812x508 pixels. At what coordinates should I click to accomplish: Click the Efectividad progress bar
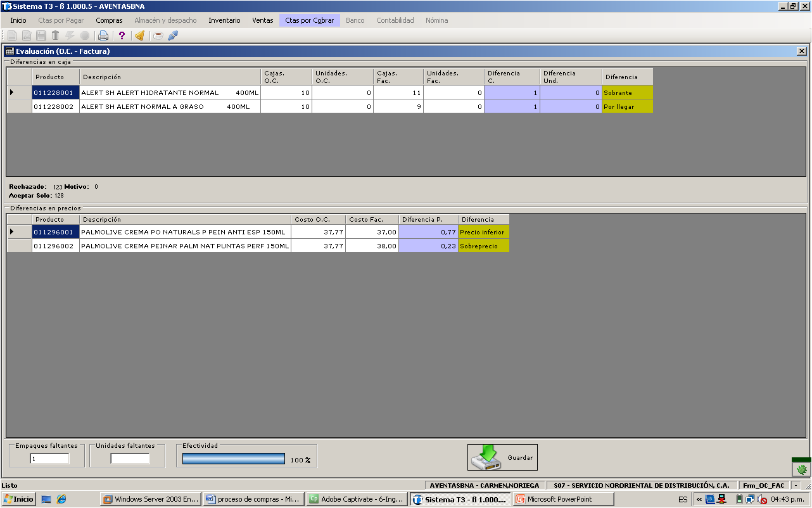[233, 459]
